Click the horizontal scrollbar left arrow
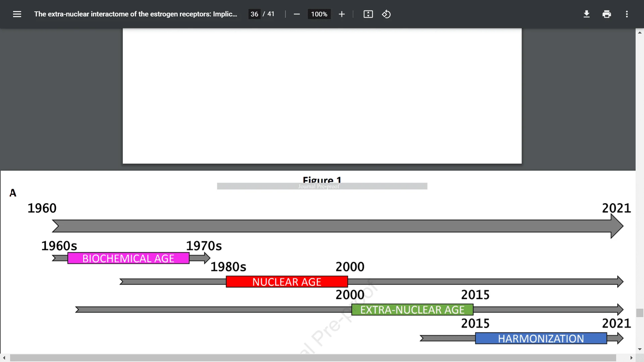The width and height of the screenshot is (644, 362). coord(4,358)
